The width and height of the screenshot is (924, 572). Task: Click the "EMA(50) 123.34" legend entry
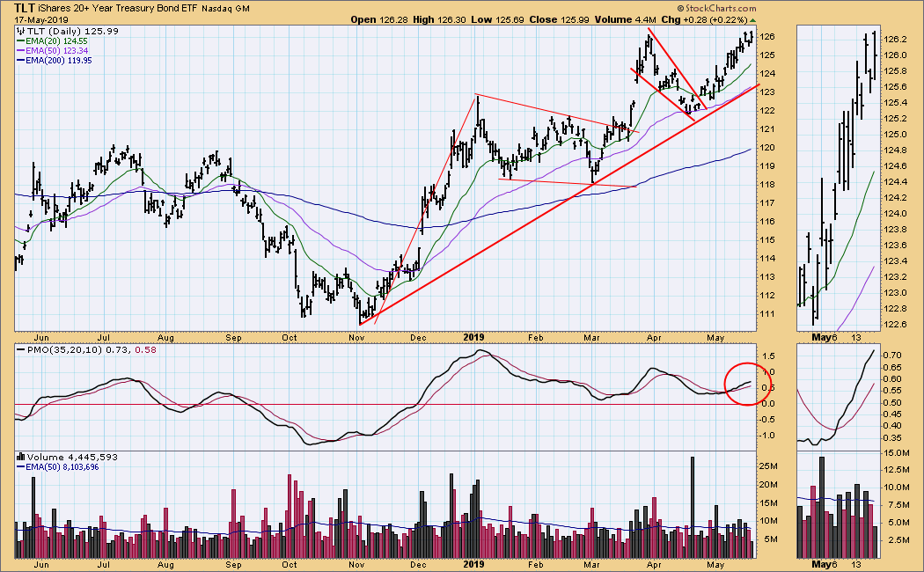(x=56, y=51)
